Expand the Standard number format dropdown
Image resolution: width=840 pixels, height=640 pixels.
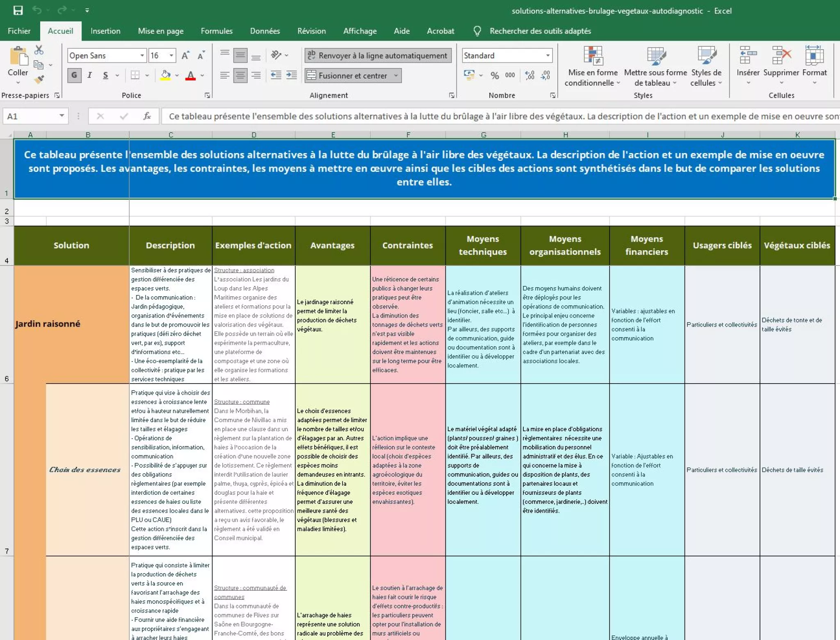548,56
